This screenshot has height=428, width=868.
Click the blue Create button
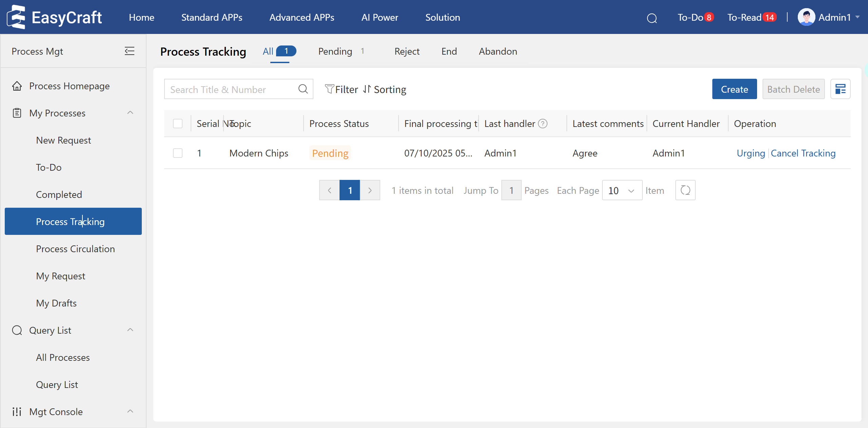pyautogui.click(x=734, y=89)
